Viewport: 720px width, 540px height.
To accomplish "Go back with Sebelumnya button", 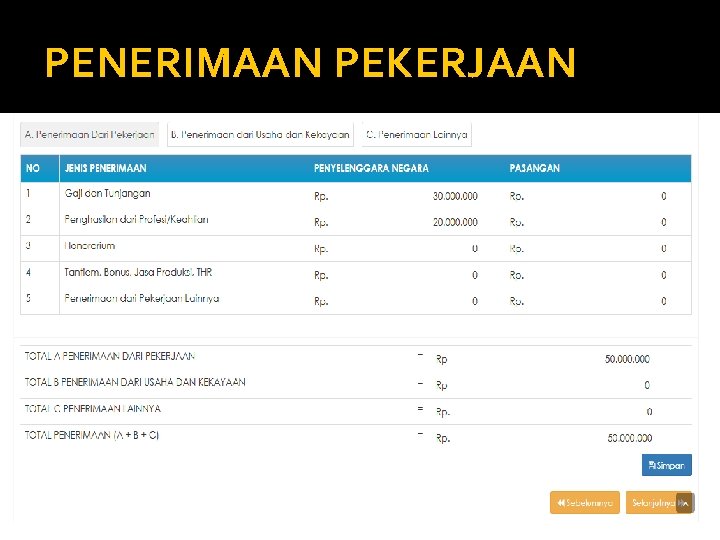I will point(585,503).
